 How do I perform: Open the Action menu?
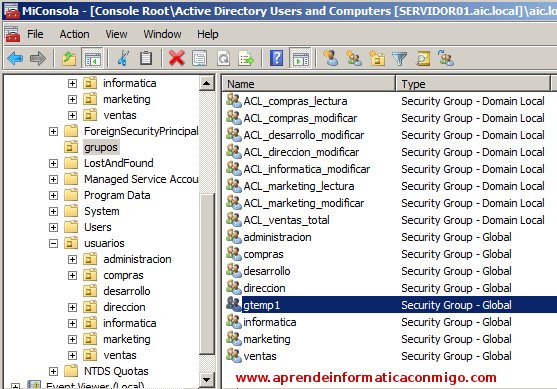click(x=75, y=34)
